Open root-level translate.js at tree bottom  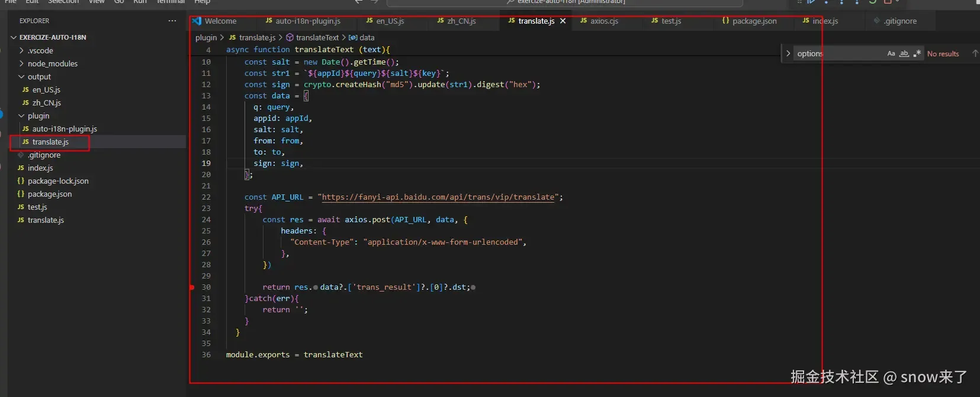tap(46, 220)
